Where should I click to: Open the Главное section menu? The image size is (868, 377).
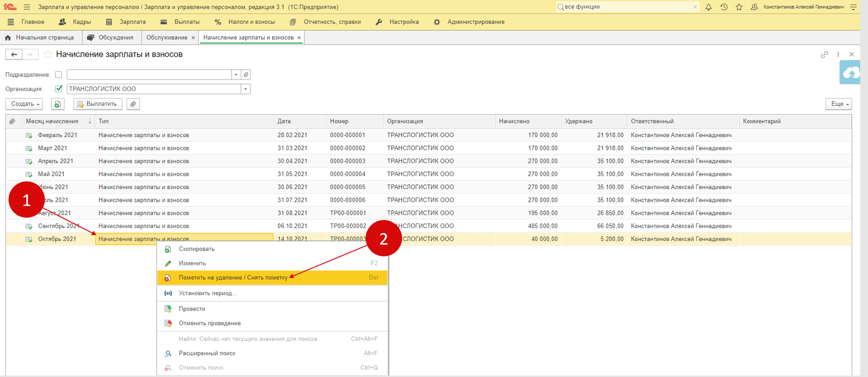pyautogui.click(x=26, y=22)
